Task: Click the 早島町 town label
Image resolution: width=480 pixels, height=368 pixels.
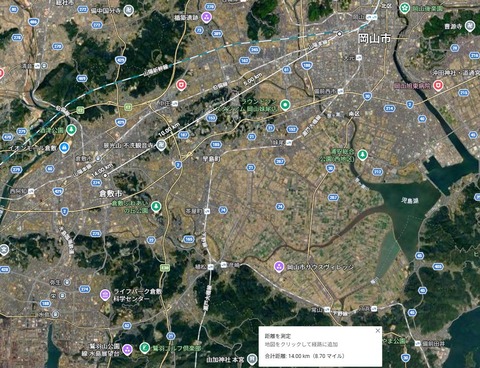Action: pyautogui.click(x=211, y=159)
